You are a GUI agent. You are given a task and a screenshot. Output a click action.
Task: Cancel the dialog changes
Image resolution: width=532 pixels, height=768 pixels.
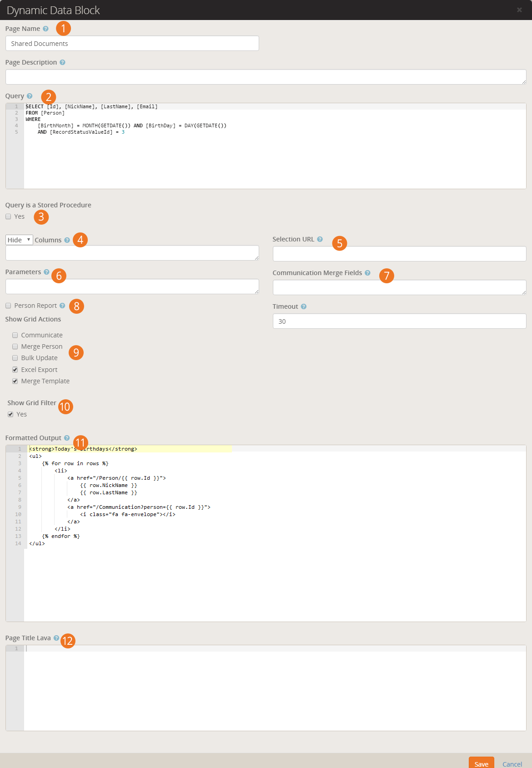(512, 764)
